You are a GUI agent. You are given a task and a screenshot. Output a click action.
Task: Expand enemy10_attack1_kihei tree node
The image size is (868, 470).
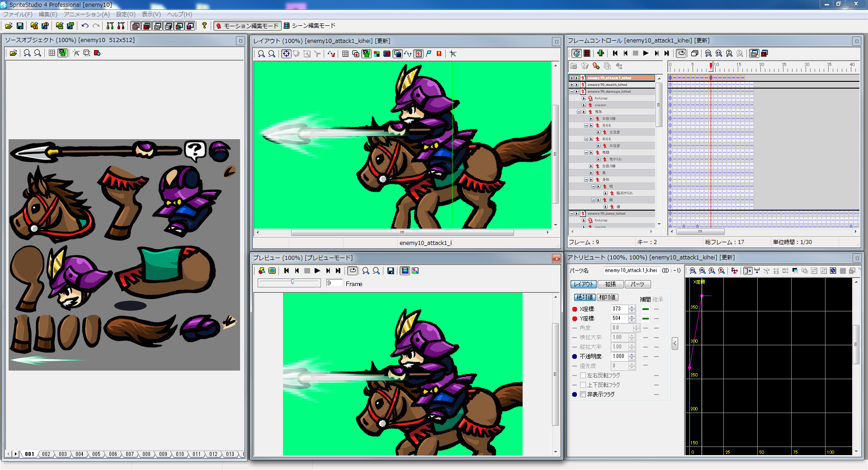(571, 78)
